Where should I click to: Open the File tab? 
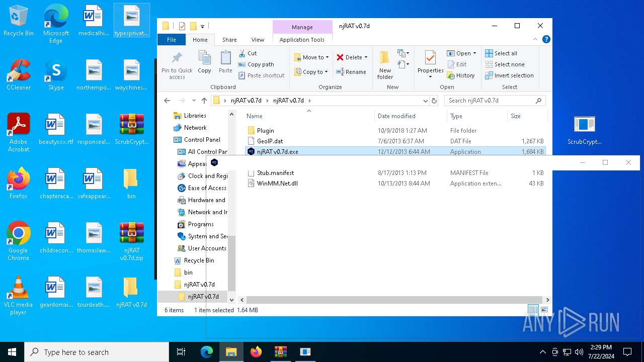coord(172,40)
